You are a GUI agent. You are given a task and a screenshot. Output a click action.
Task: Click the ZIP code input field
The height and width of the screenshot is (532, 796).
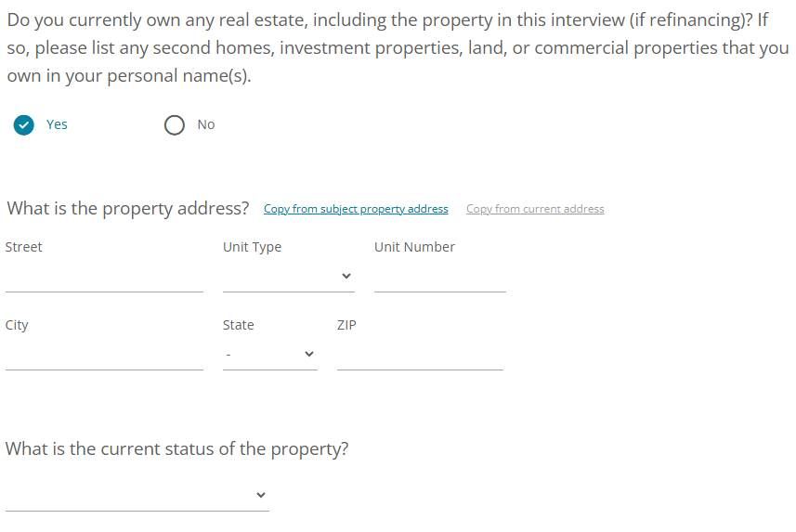coord(420,356)
